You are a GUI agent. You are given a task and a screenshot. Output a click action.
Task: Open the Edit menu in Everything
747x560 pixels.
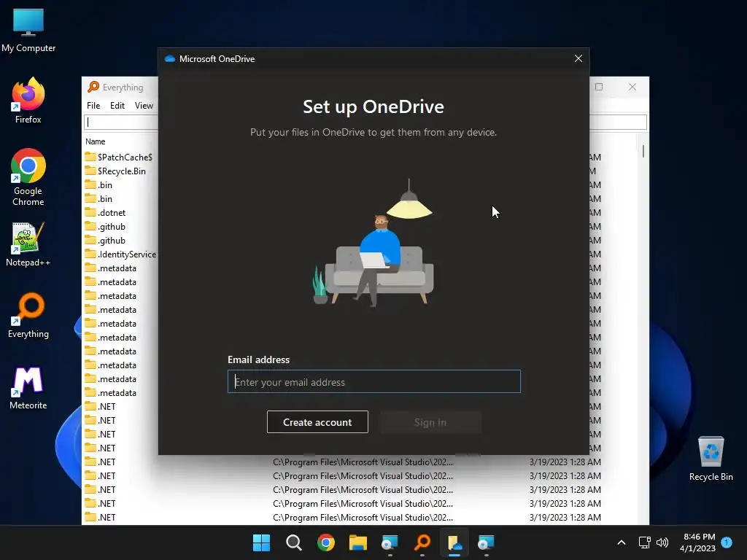tap(117, 106)
